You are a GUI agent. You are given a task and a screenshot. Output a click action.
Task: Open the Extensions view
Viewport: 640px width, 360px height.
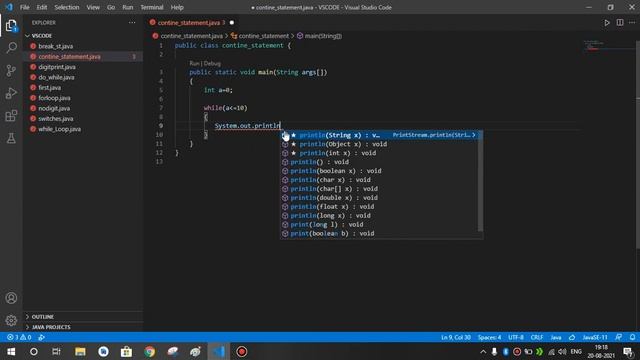[11, 116]
